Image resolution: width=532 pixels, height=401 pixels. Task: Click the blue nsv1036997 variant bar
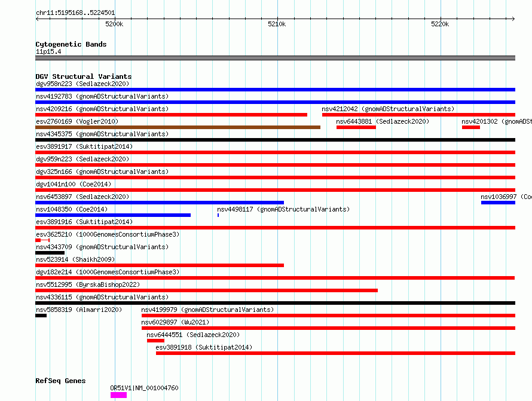click(x=498, y=203)
